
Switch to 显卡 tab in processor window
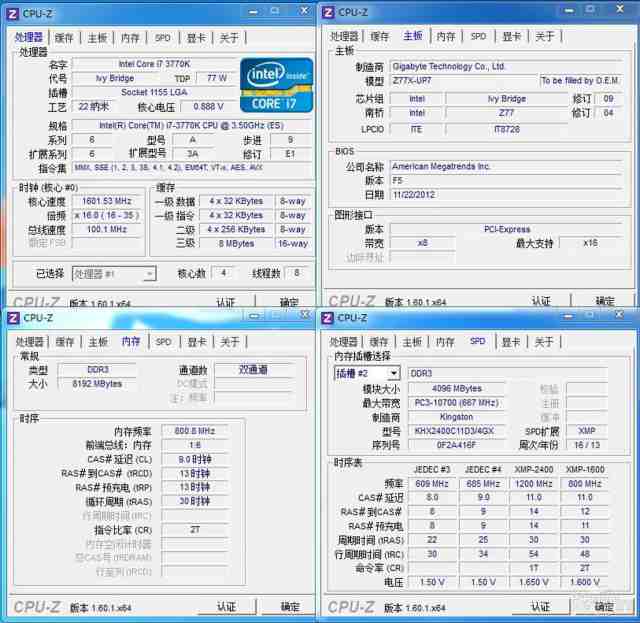coord(196,38)
